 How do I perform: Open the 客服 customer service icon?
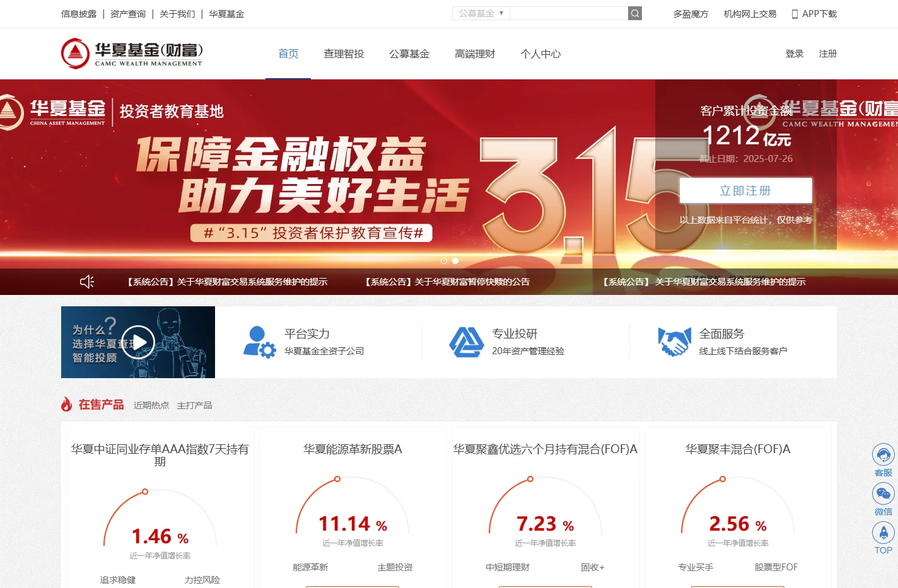(x=883, y=454)
